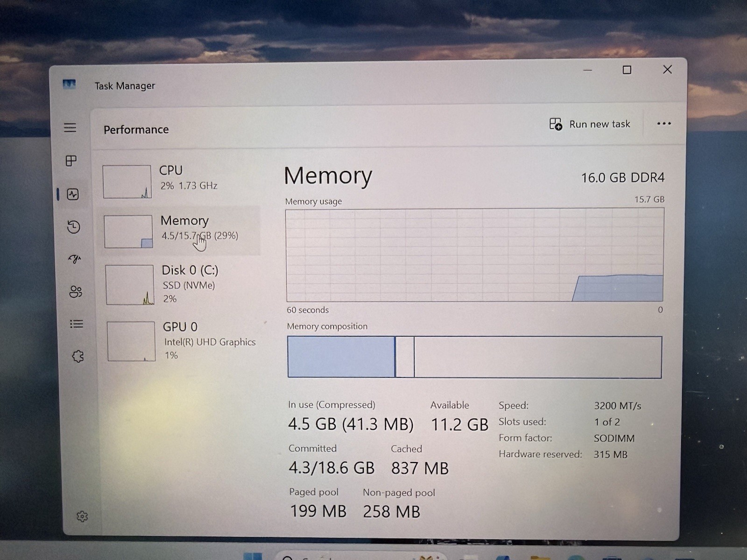Click the Paged pool 199 MB value

(x=318, y=511)
